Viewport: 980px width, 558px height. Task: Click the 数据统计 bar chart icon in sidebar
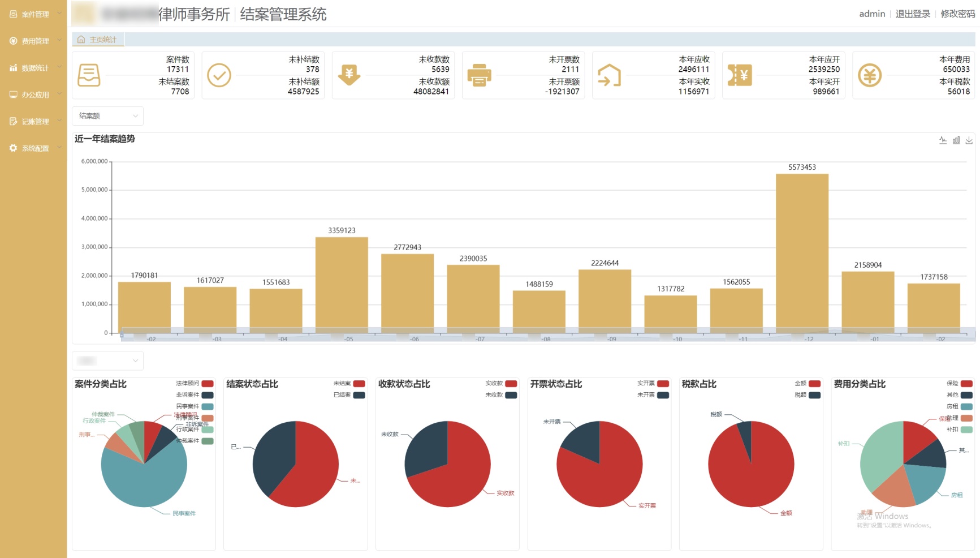[x=13, y=68]
